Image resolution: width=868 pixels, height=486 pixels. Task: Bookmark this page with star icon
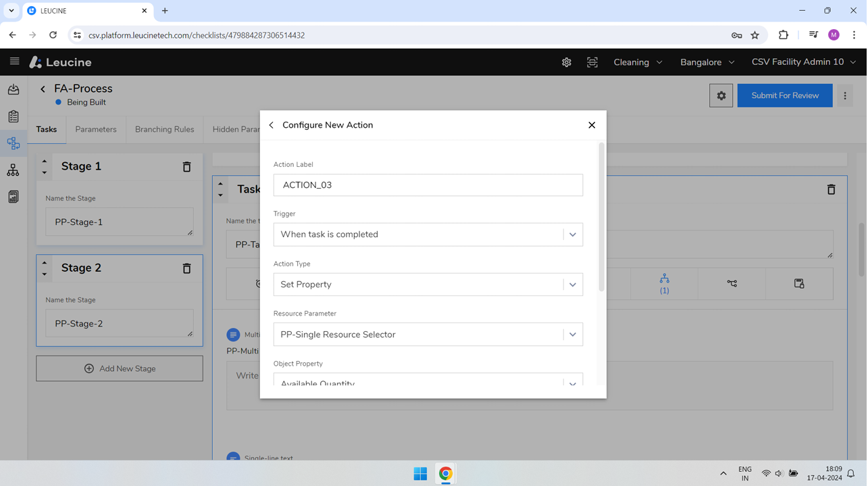point(755,35)
